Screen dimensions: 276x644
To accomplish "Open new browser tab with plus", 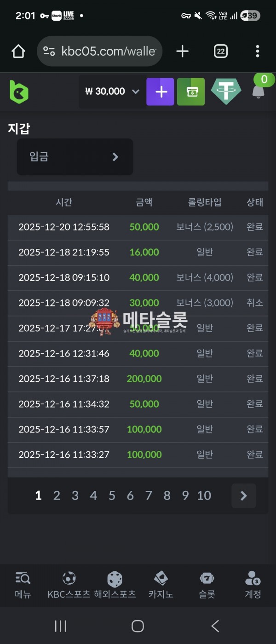I will [x=183, y=52].
